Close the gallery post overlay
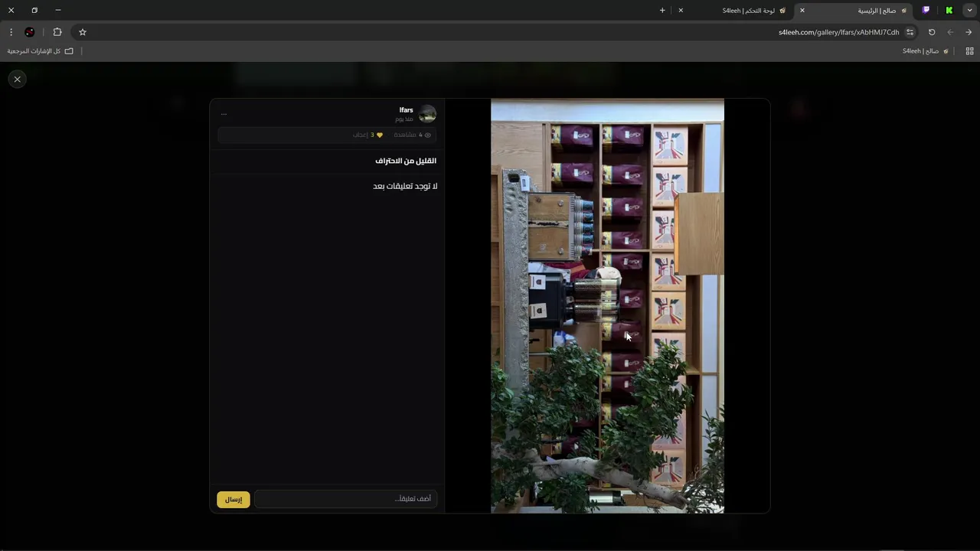 (17, 79)
